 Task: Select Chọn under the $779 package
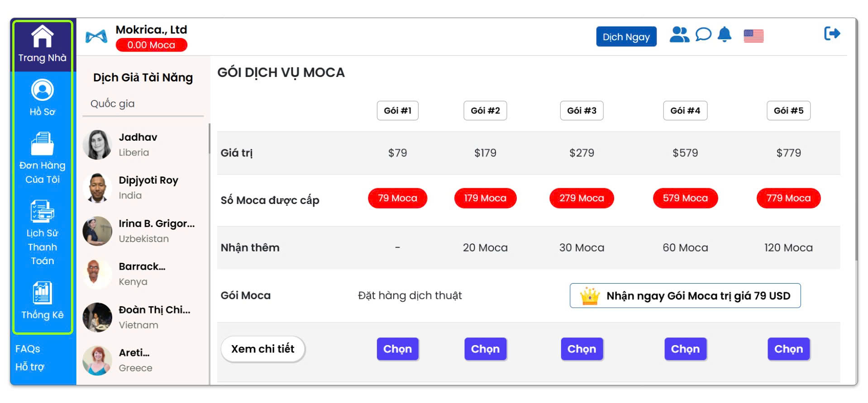pyautogui.click(x=788, y=349)
